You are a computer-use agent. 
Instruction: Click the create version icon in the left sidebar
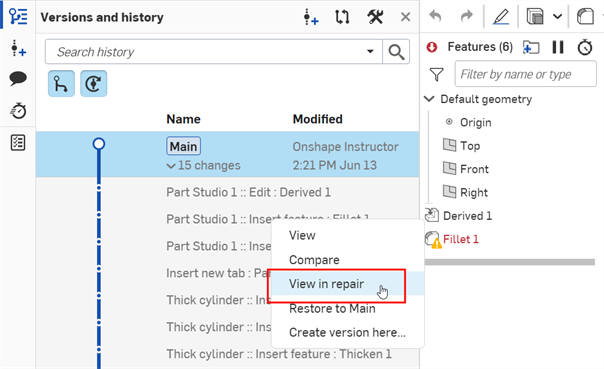click(18, 49)
